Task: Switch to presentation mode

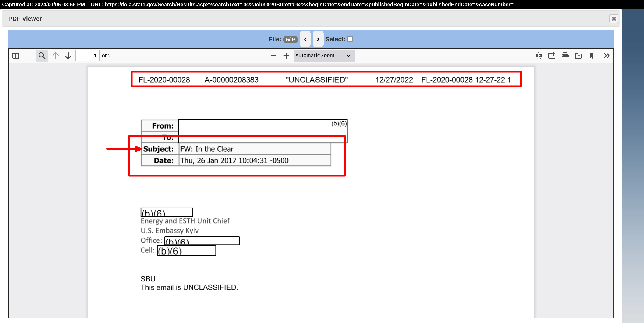Action: [x=539, y=56]
